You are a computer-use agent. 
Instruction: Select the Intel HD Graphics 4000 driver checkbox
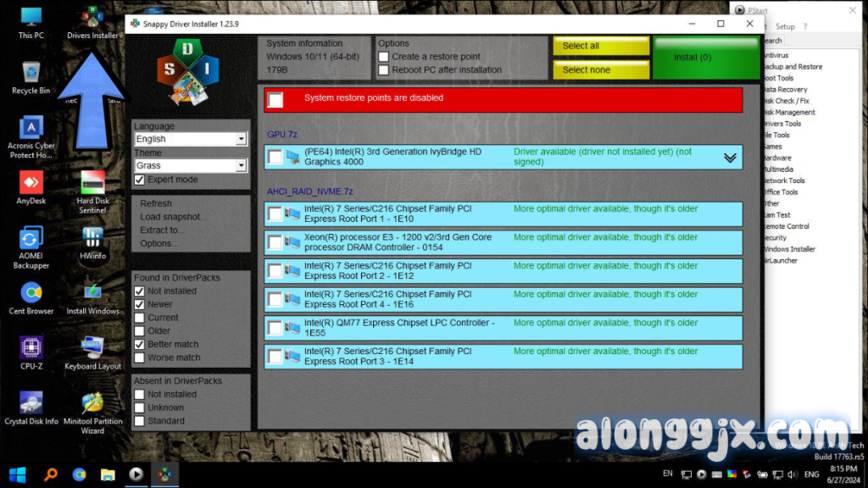point(275,157)
